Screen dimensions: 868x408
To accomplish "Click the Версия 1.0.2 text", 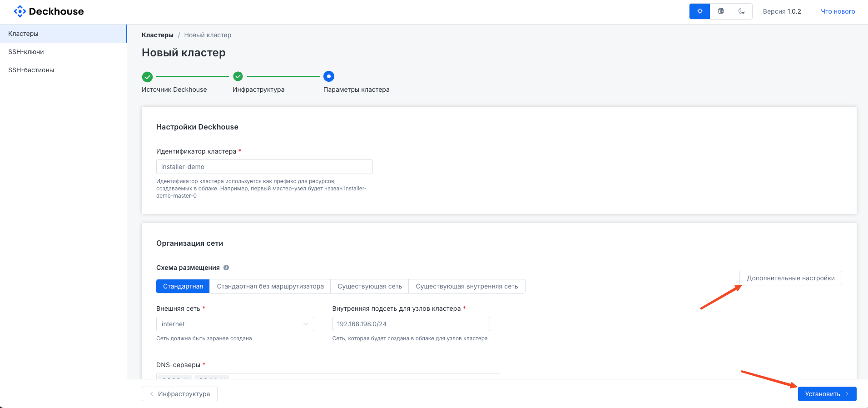I will point(782,11).
